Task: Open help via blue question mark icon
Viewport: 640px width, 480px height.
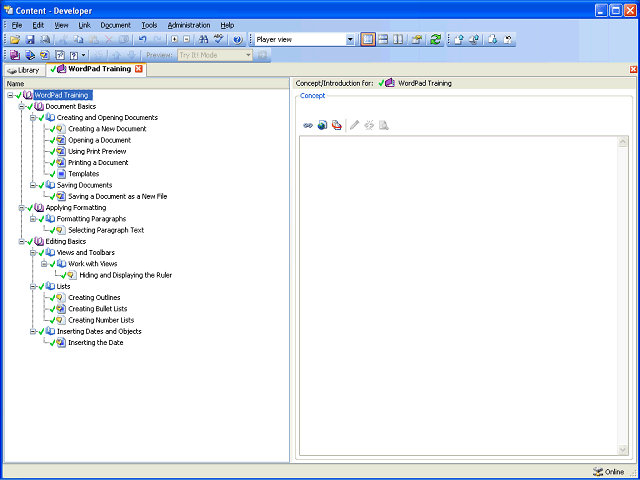Action: [x=238, y=40]
